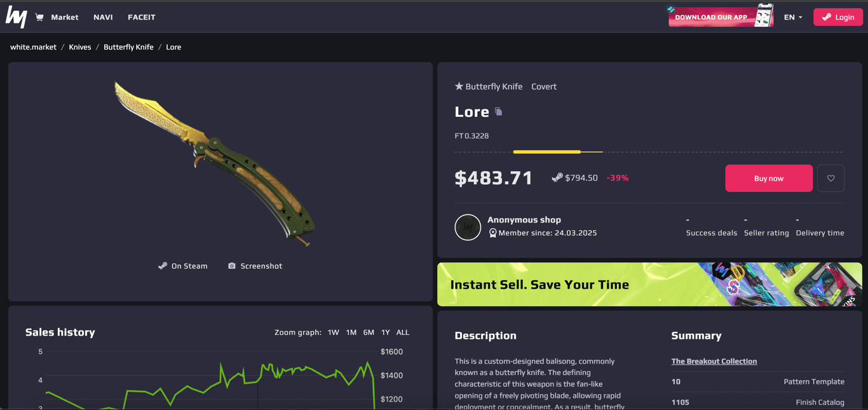
Task: Open The Breakout Collection link
Action: [x=714, y=361]
